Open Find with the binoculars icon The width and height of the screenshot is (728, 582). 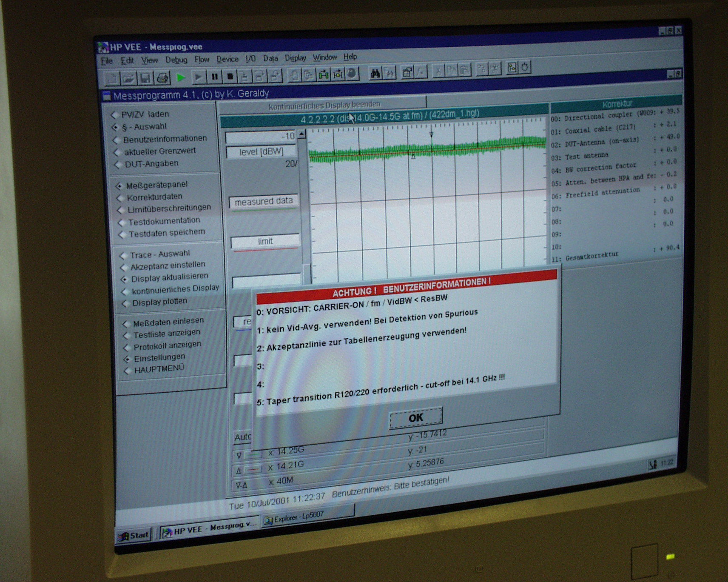(375, 73)
